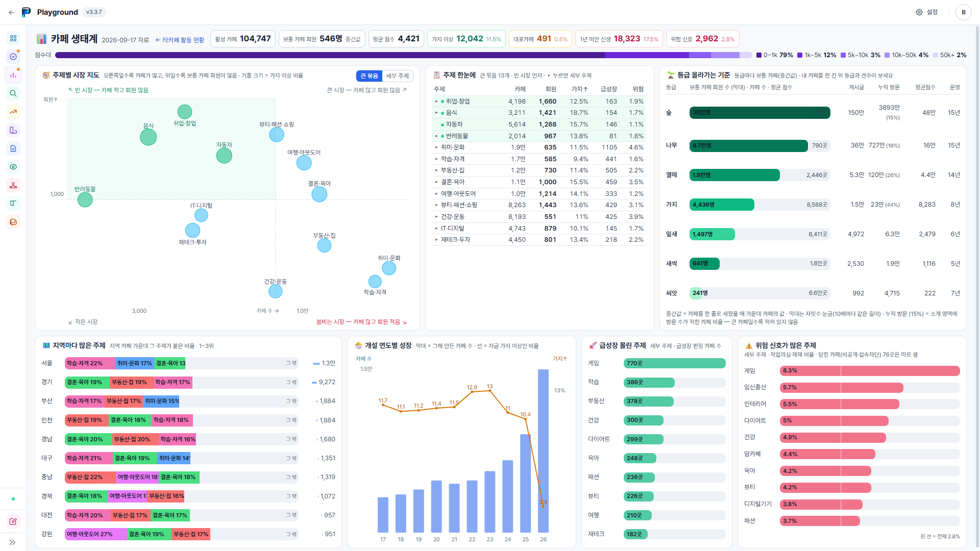Click 여행·아웃도어 27% segment for 강원
The image size is (980, 551).
[x=96, y=534]
